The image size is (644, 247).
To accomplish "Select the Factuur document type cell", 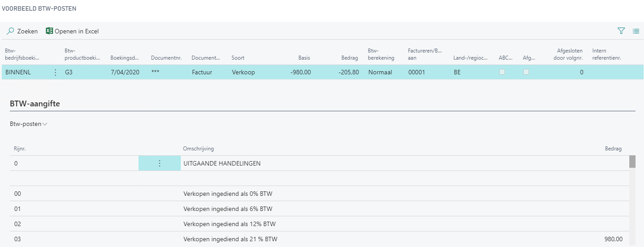I will pyautogui.click(x=203, y=73).
